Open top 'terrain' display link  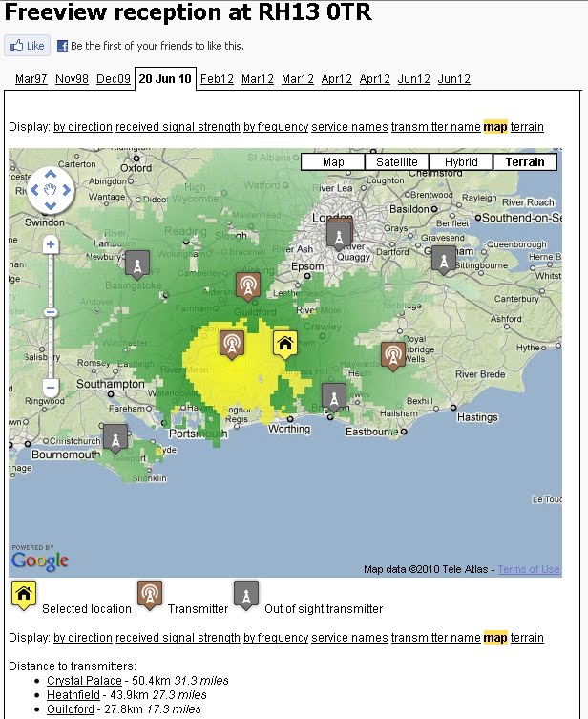coord(527,127)
